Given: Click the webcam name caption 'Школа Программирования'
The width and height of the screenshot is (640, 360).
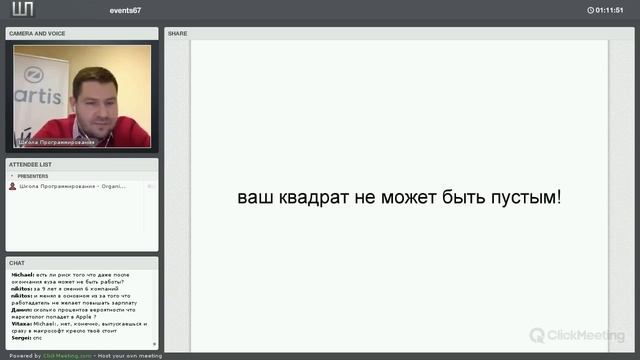Looking at the screenshot, I should point(57,142).
